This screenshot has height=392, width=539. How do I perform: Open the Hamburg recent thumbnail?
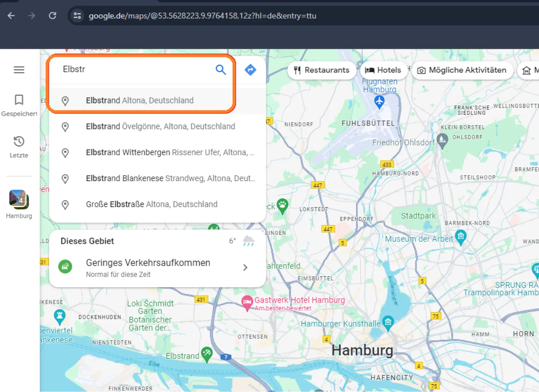(x=19, y=204)
